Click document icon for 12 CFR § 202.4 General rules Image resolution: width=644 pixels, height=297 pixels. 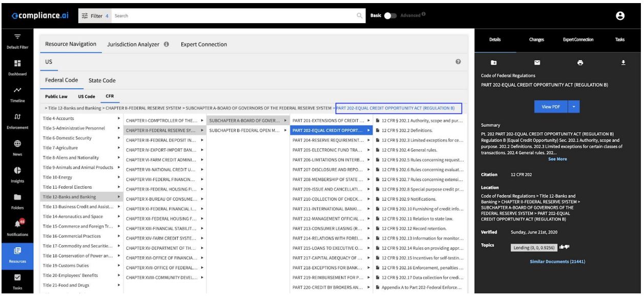(378, 150)
